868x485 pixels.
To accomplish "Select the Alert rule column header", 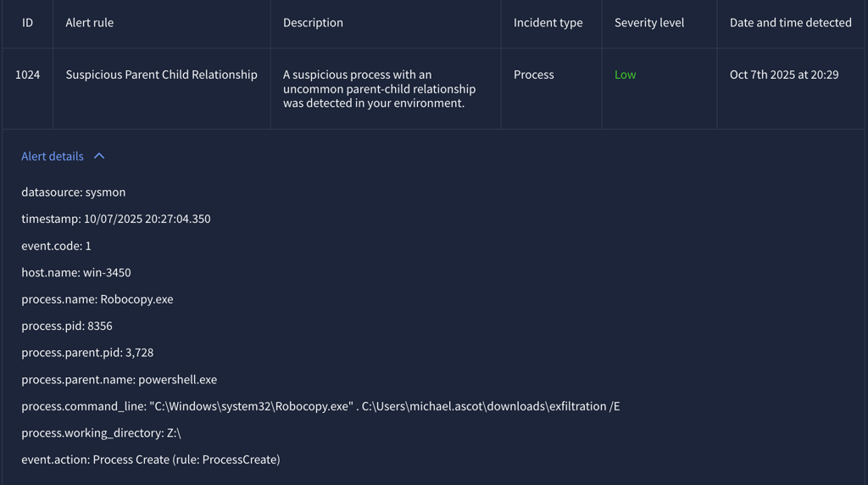I will pyautogui.click(x=89, y=23).
